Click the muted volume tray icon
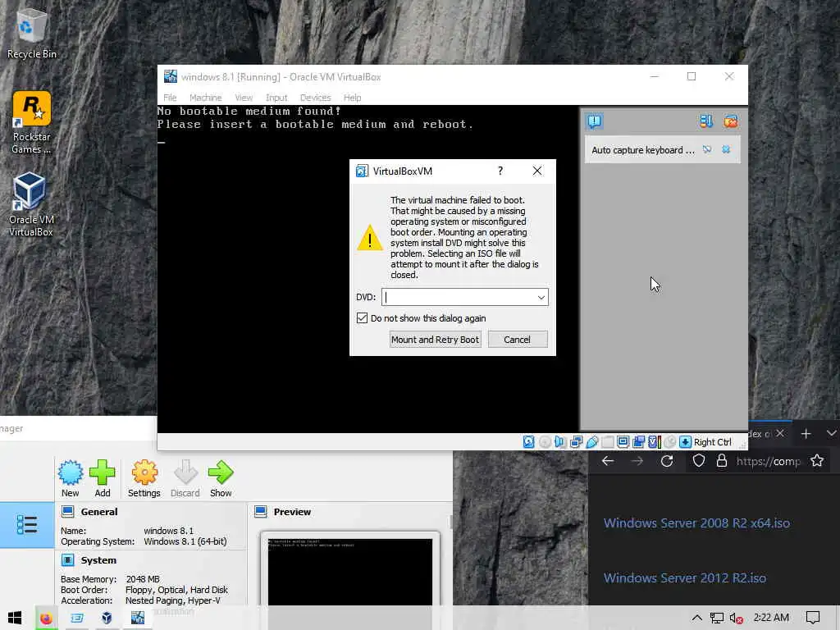Screen dimensions: 840x630 [736, 618]
